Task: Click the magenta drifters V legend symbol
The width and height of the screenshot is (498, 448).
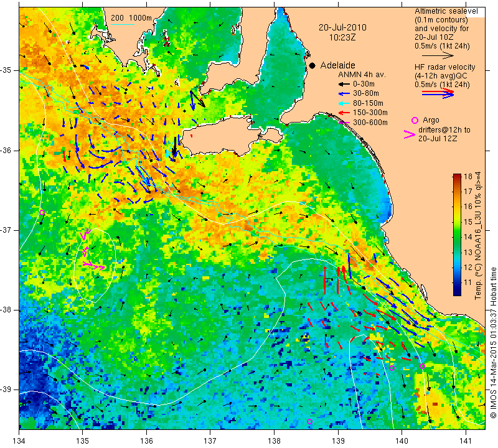Action: tap(410, 134)
